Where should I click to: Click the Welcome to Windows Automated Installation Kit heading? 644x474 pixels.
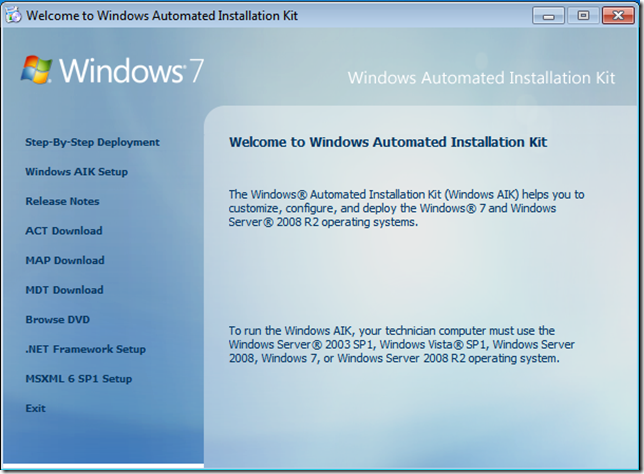[388, 142]
